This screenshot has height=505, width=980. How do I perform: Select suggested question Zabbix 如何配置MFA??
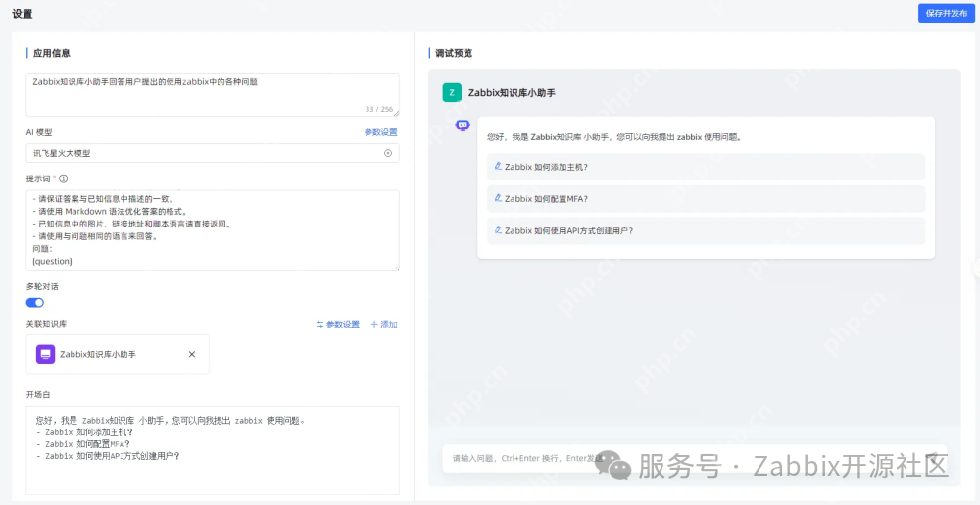[x=706, y=199]
